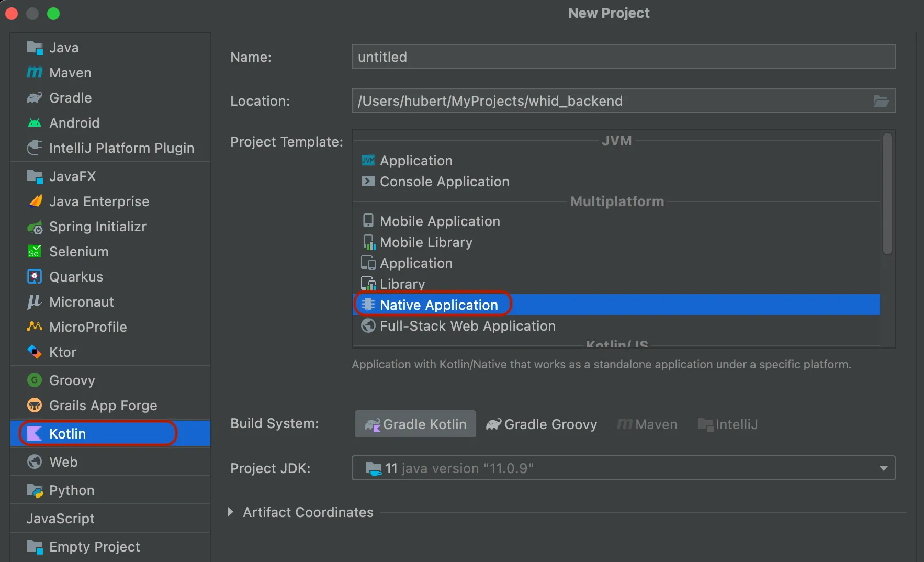Click the Java Enterprise icon

[x=35, y=201]
